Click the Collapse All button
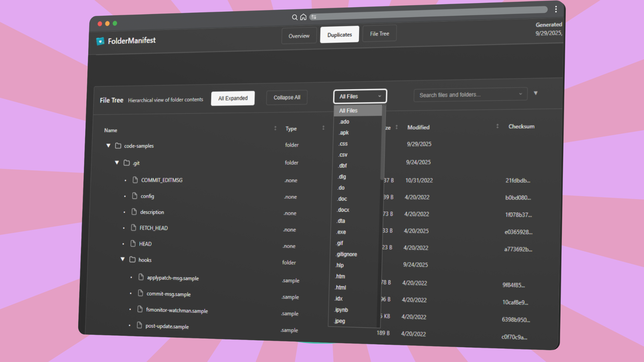The height and width of the screenshot is (362, 644). pyautogui.click(x=286, y=97)
